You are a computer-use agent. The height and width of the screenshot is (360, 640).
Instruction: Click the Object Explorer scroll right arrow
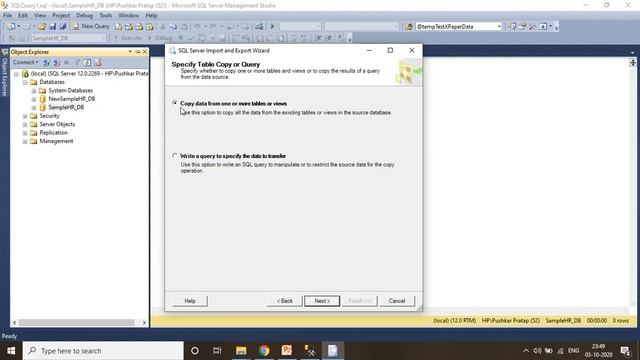[144, 322]
